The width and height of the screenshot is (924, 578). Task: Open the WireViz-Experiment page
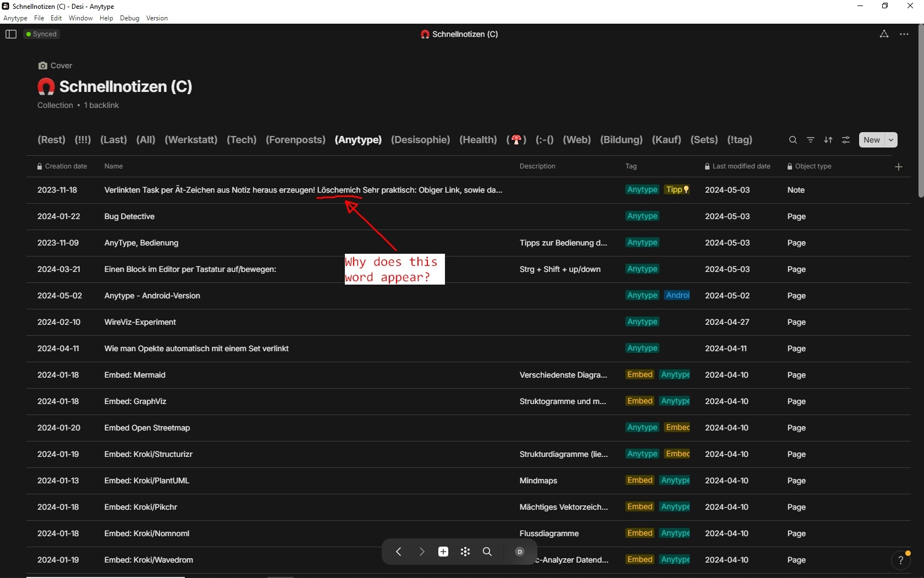point(140,322)
